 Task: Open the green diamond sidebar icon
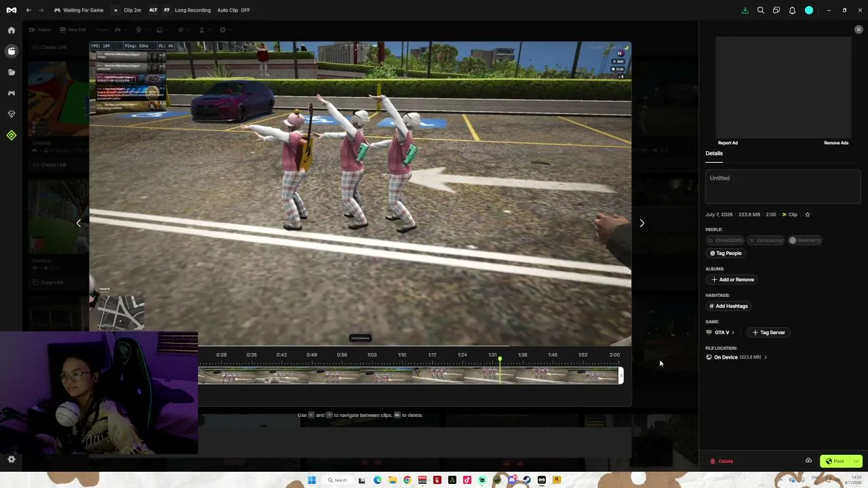pos(12,136)
